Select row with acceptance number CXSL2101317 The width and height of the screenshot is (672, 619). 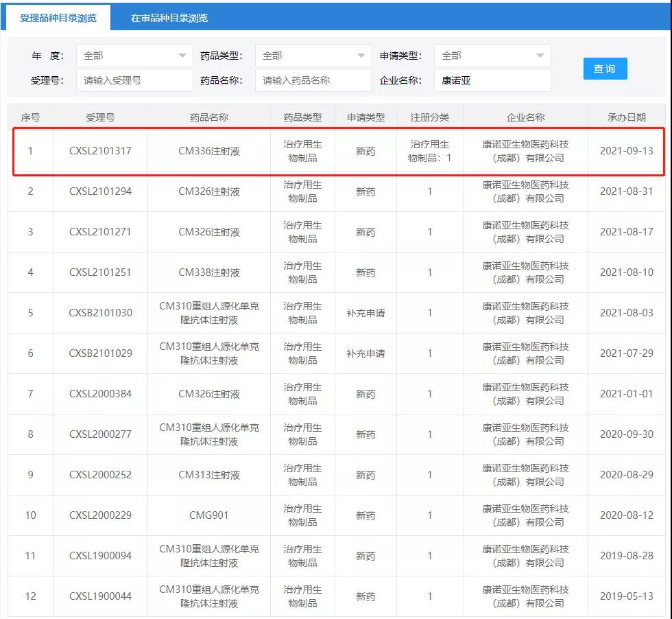pyautogui.click(x=100, y=151)
